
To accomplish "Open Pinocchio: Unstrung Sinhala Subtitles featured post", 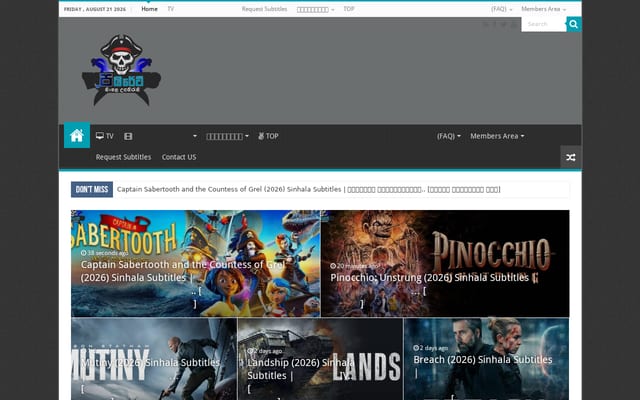I will [x=429, y=278].
